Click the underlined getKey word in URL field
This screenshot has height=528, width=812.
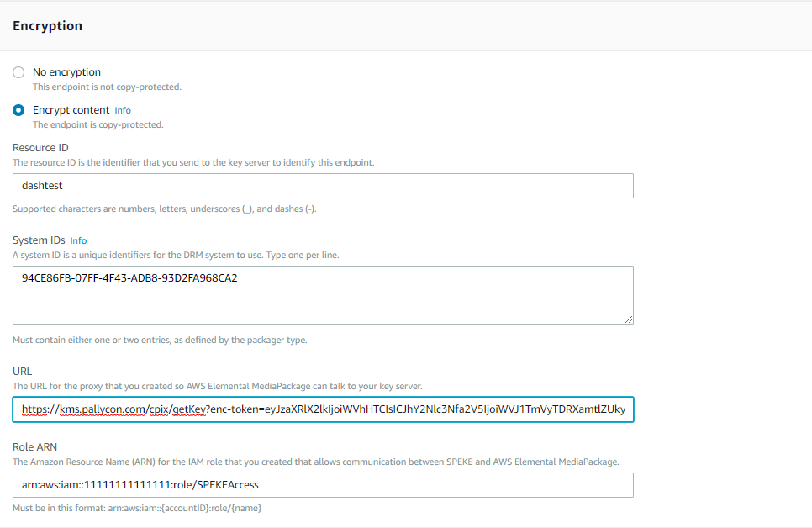click(x=189, y=409)
